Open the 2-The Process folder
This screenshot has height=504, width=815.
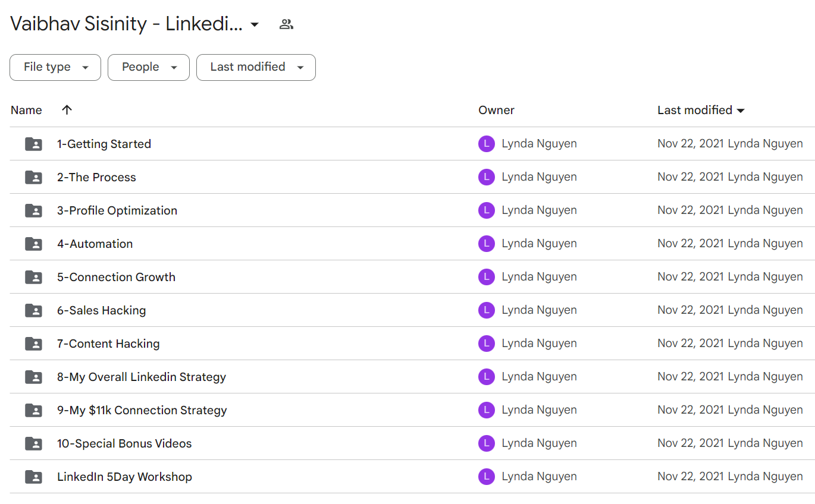click(96, 177)
